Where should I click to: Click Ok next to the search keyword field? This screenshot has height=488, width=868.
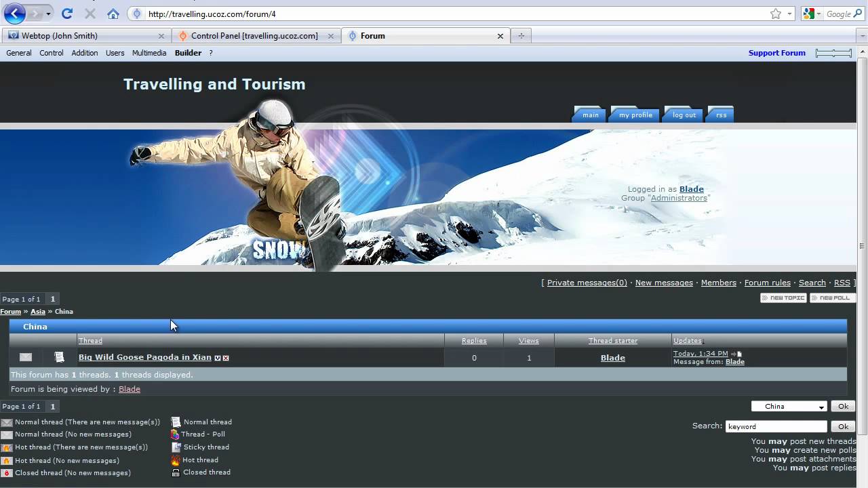(x=843, y=426)
